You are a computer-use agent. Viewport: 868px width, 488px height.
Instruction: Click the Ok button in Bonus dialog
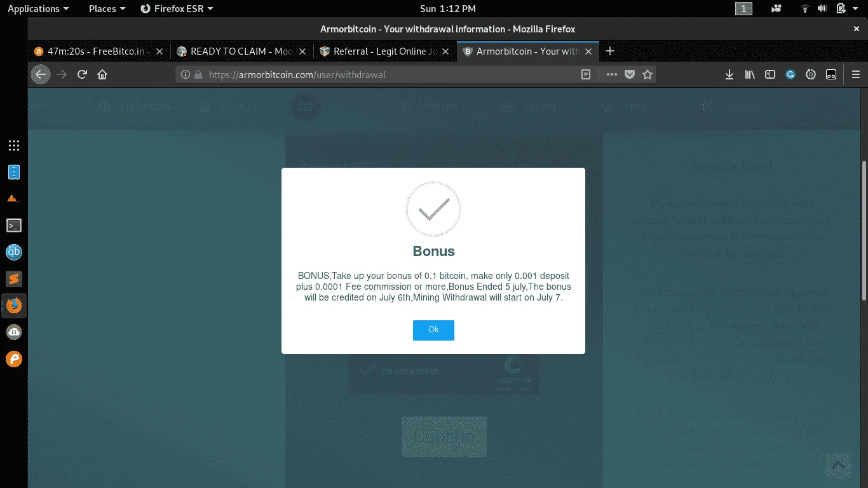click(x=433, y=330)
